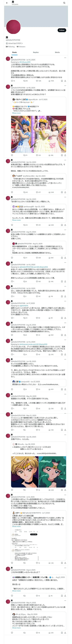This screenshot has width=72, height=644.
Task: Click the back arrow at top
Action: coord(7,3)
